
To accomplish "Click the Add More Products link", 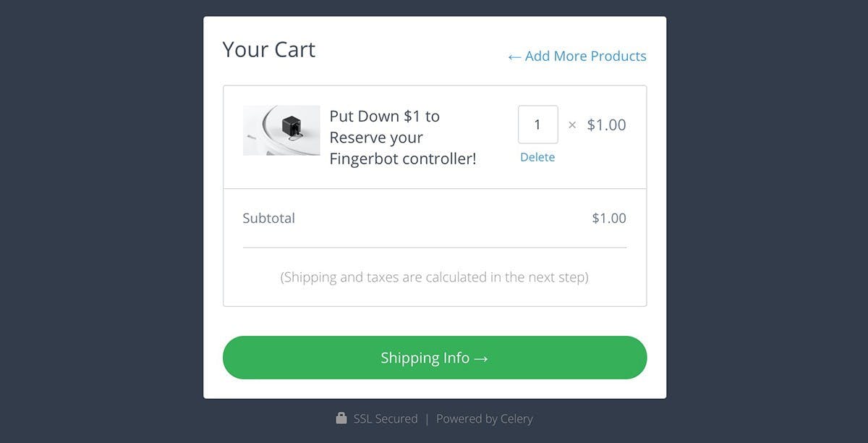I will pyautogui.click(x=585, y=56).
